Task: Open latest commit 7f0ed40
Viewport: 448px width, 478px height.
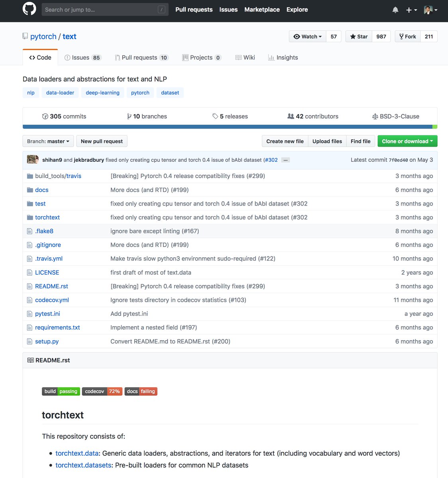Action: 398,160
